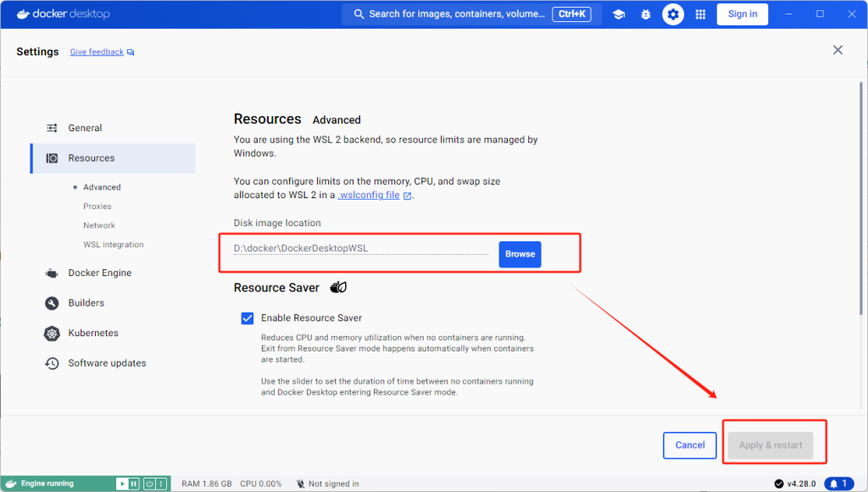Open the Learning center graduation cap icon
868x492 pixels.
coord(619,14)
